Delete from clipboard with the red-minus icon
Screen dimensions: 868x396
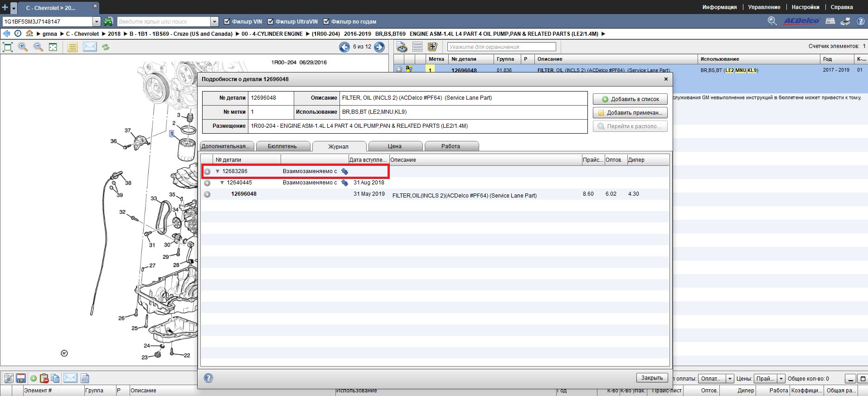(44, 378)
